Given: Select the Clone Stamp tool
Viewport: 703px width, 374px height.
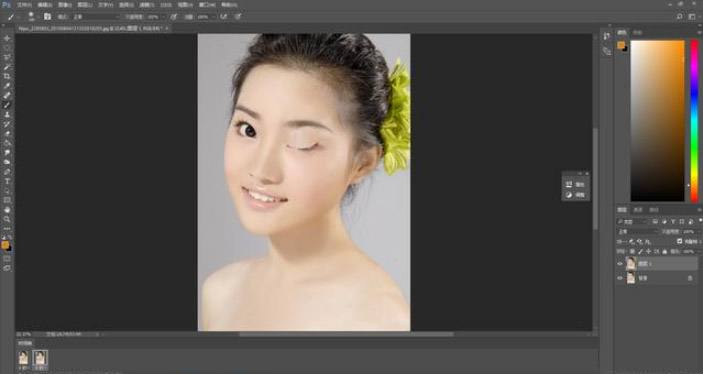Looking at the screenshot, I should coord(7,114).
